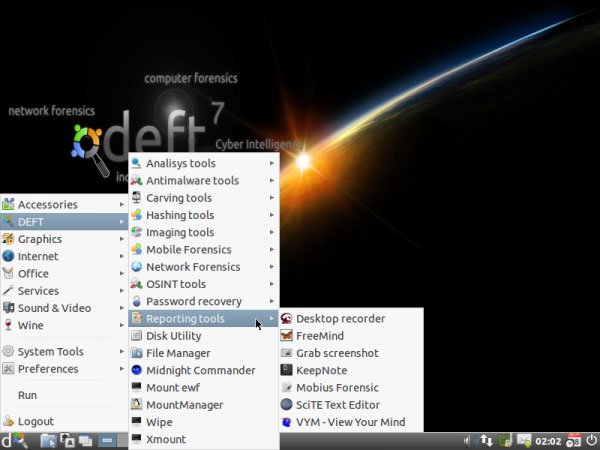Click the Mount ewf monitor icon
600x450 pixels.
tap(136, 387)
